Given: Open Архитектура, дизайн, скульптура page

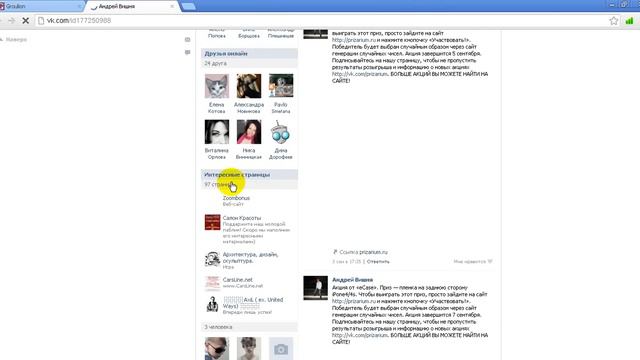Looking at the screenshot, I should (250, 258).
